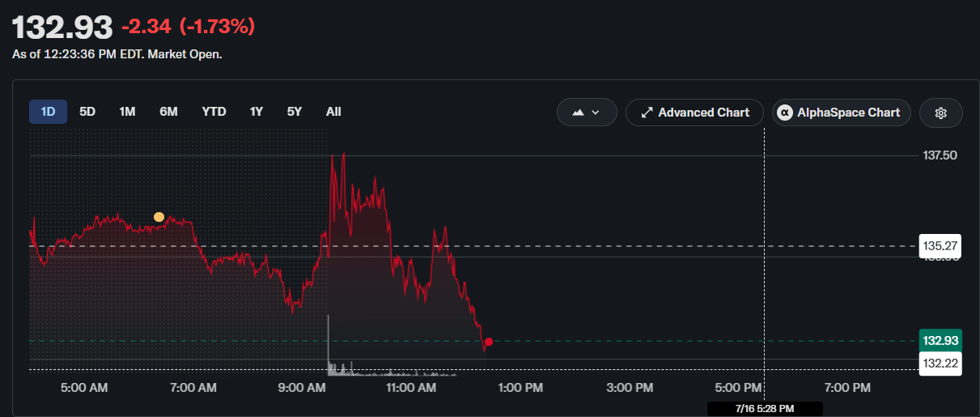Select the 1D time range
This screenshot has height=417, width=980.
click(48, 112)
